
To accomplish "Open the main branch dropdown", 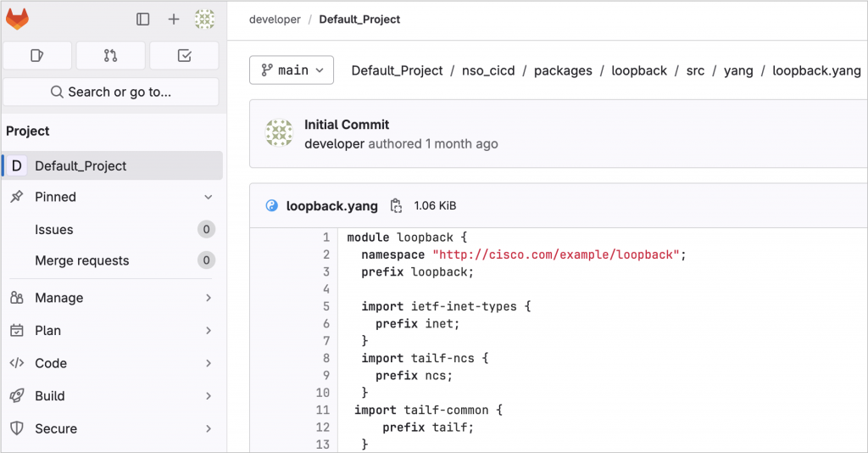I will pos(292,70).
